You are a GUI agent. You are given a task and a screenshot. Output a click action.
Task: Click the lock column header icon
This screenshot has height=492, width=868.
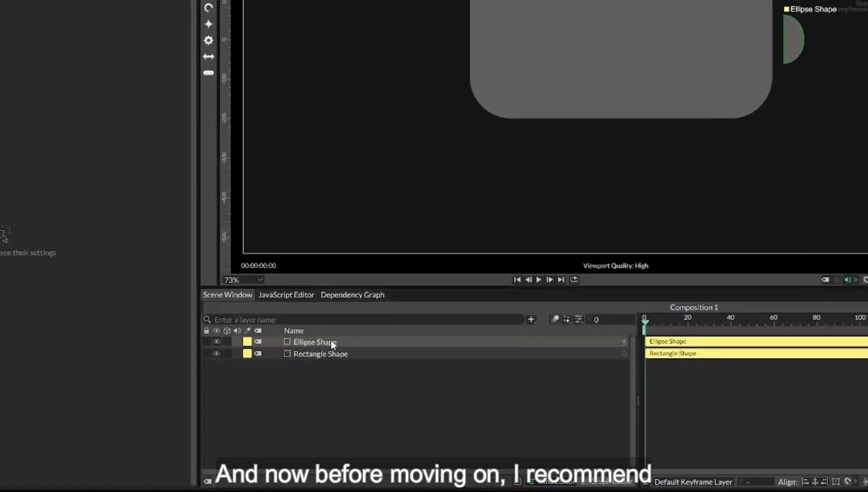207,331
